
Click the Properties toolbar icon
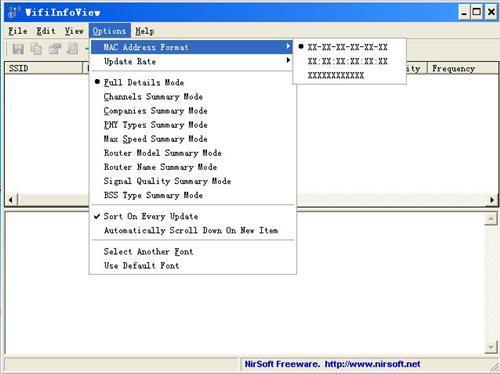click(55, 49)
